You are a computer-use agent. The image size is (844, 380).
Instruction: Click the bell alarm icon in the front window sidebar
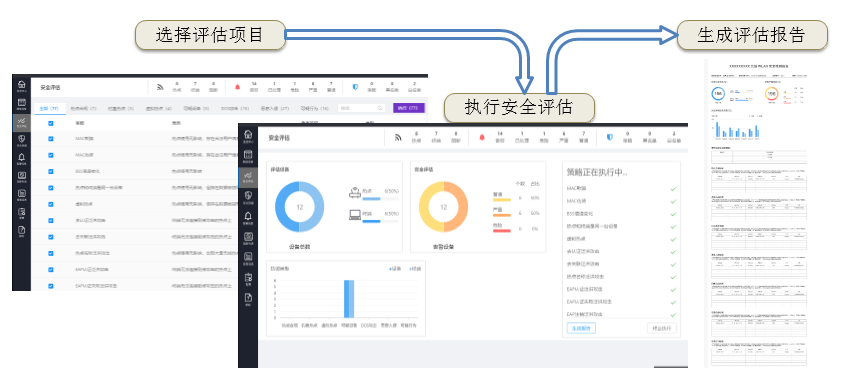[x=248, y=218]
